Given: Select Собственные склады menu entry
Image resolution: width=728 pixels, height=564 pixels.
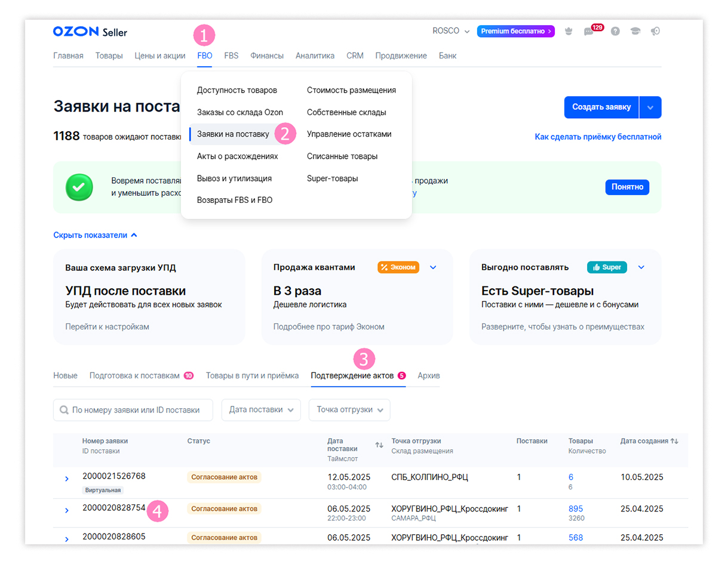Looking at the screenshot, I should pos(346,112).
